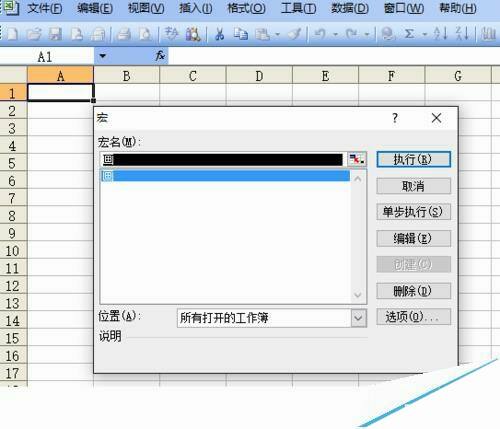Open the 视图(V) menu
500x429 pixels.
pyautogui.click(x=146, y=8)
